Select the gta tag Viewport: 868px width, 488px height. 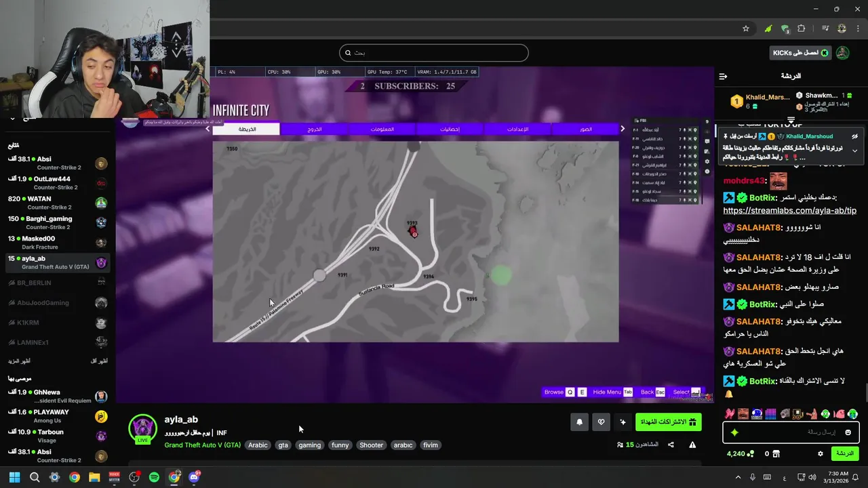coord(283,445)
